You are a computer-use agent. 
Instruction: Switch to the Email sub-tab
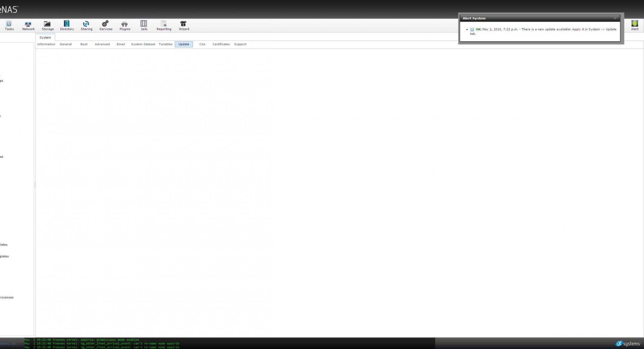pos(121,44)
